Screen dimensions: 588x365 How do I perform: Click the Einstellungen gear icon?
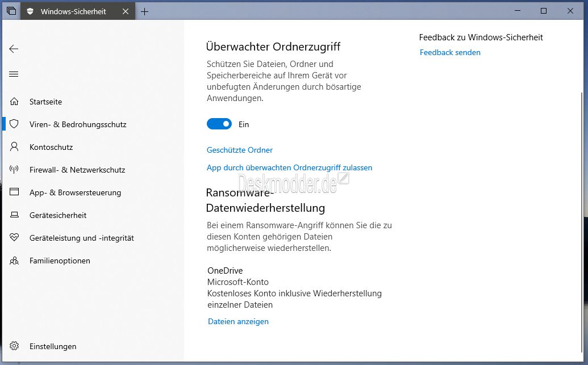(x=14, y=346)
